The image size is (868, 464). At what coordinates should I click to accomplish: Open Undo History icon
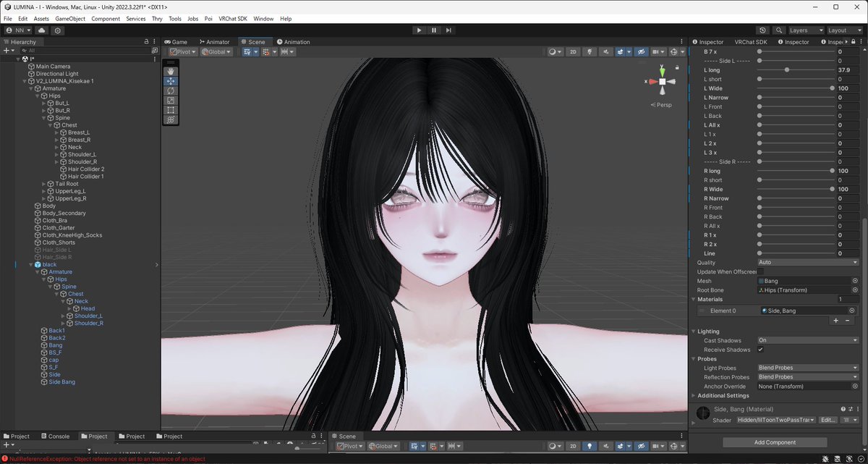(763, 30)
